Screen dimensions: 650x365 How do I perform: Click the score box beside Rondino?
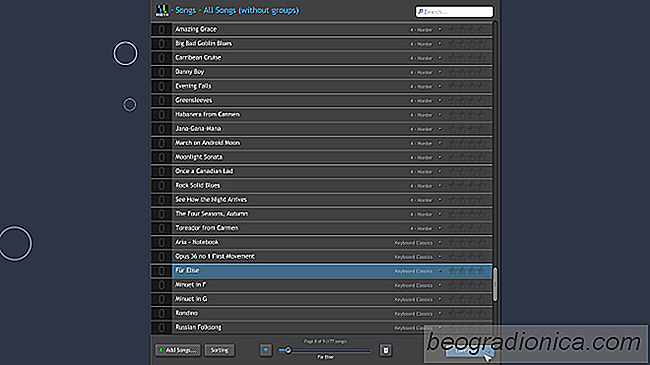(x=161, y=313)
